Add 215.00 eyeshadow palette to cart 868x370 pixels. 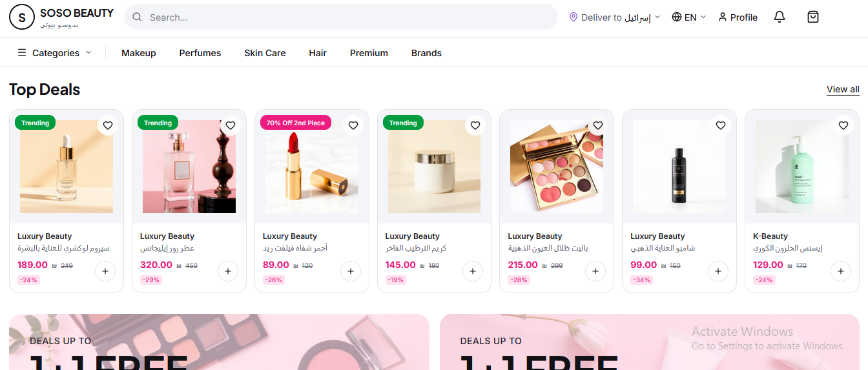pyautogui.click(x=595, y=271)
